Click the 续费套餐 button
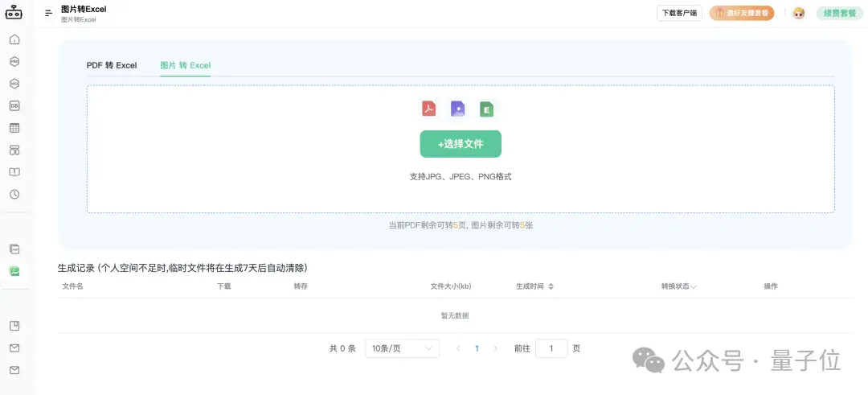Image resolution: width=868 pixels, height=395 pixels. (x=840, y=14)
